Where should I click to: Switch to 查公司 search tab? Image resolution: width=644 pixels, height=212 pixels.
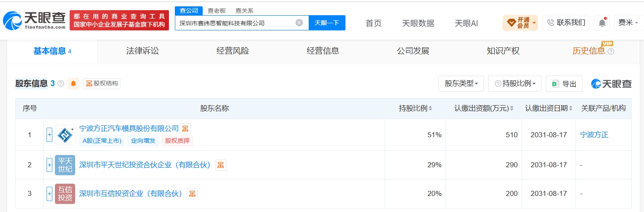pos(188,11)
